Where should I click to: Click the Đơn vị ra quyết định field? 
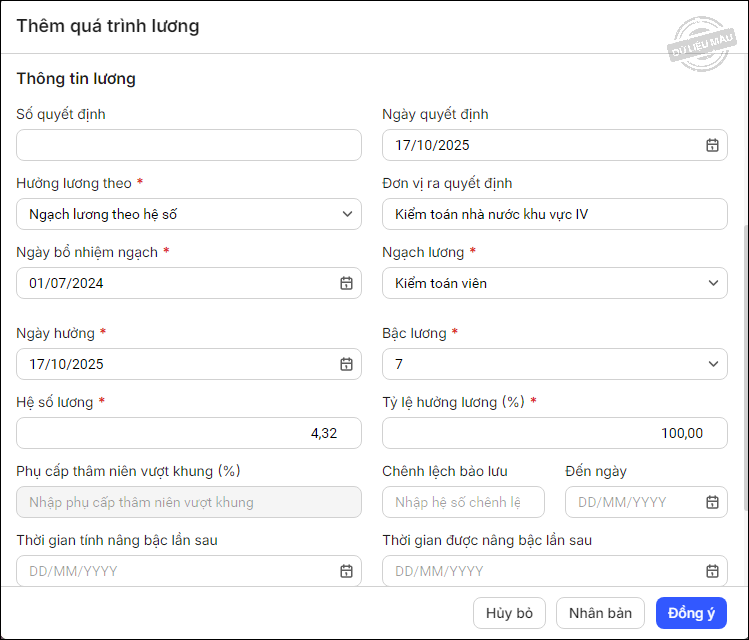554,214
